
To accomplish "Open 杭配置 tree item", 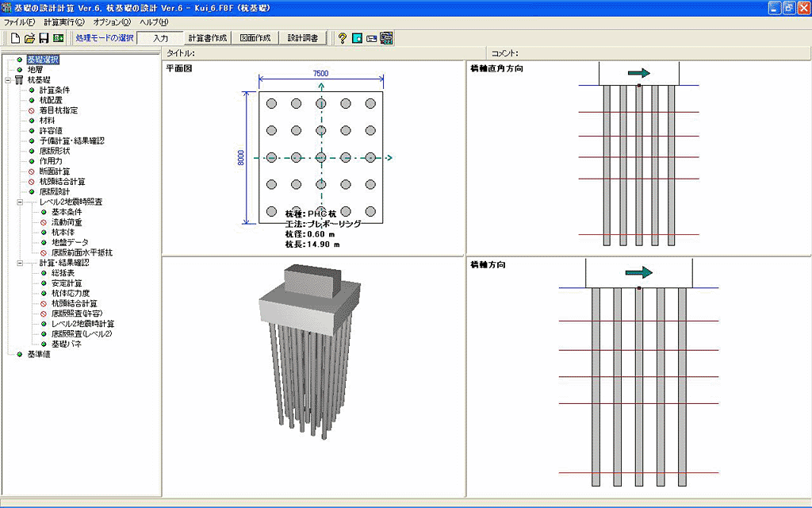I will 51,100.
